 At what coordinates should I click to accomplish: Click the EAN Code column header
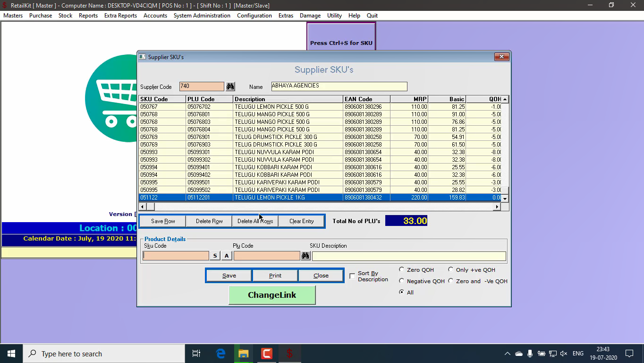[x=366, y=99]
